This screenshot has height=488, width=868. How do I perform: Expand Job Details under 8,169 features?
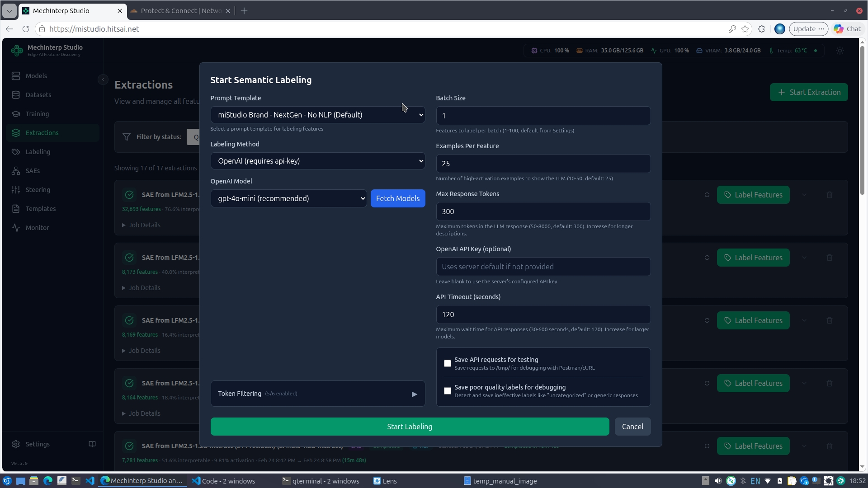(x=141, y=351)
